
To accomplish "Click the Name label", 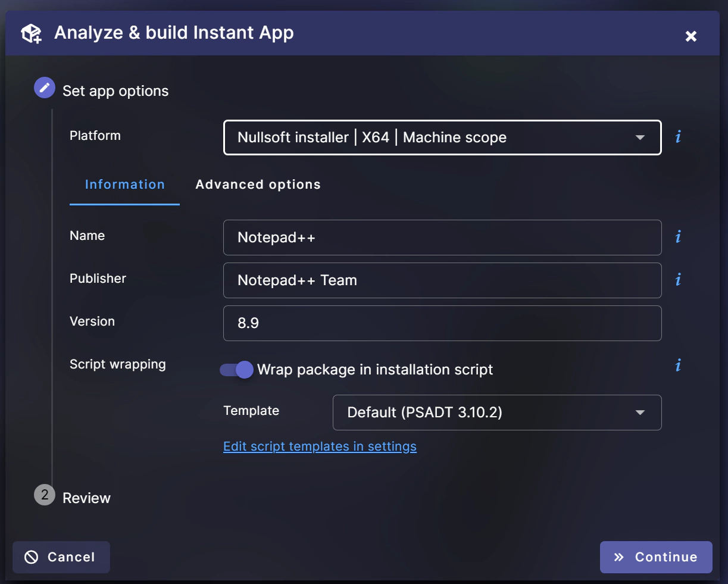I will 87,236.
